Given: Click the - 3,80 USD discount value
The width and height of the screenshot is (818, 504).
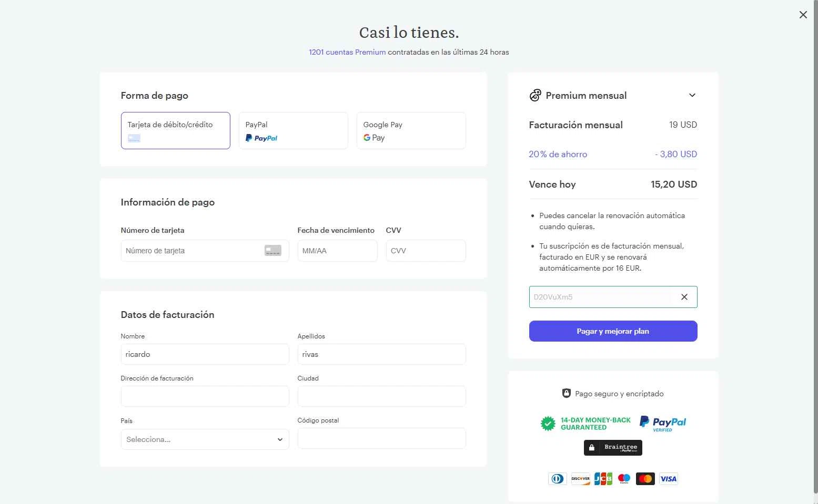Looking at the screenshot, I should click(x=676, y=154).
